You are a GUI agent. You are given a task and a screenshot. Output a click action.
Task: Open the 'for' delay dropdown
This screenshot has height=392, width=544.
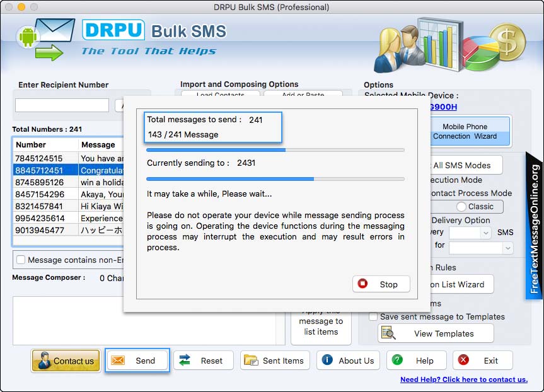481,248
